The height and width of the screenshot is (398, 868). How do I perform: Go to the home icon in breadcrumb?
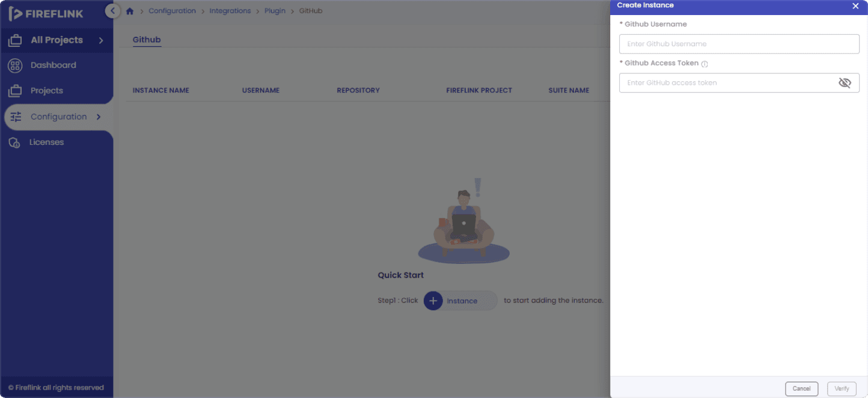[129, 11]
